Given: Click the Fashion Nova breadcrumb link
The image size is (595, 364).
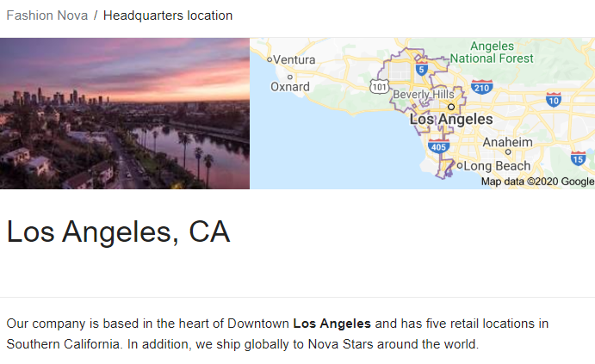Looking at the screenshot, I should point(47,15).
